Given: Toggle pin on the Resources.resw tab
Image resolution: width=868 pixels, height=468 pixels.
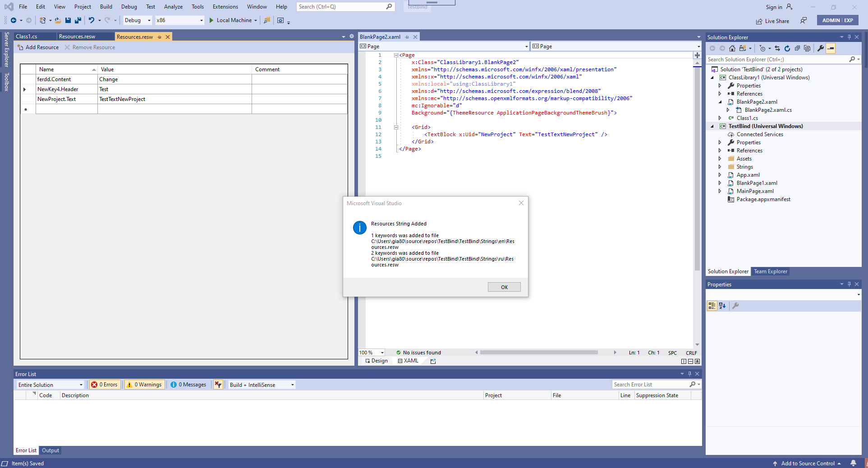Looking at the screenshot, I should coord(160,37).
